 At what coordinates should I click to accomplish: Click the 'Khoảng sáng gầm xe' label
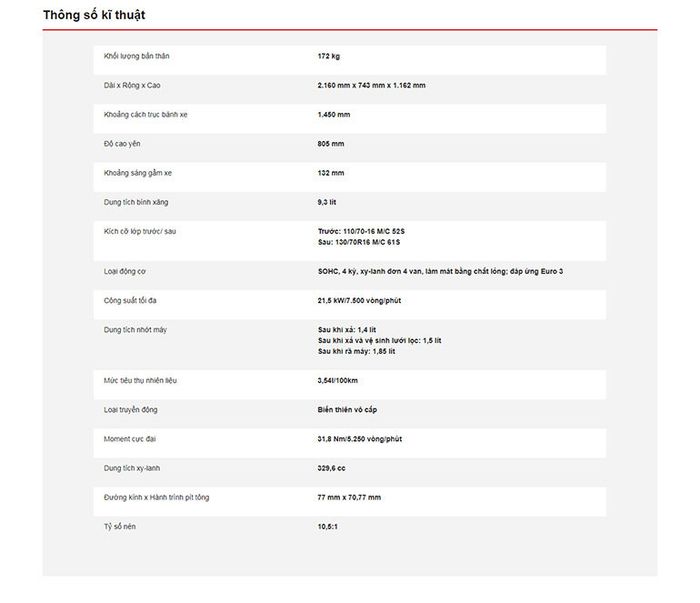pyautogui.click(x=138, y=172)
